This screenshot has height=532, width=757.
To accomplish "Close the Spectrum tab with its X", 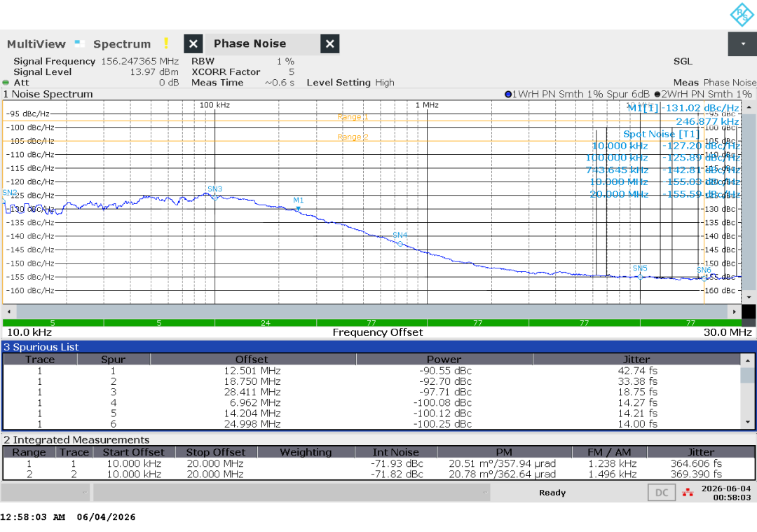I will pyautogui.click(x=193, y=44).
